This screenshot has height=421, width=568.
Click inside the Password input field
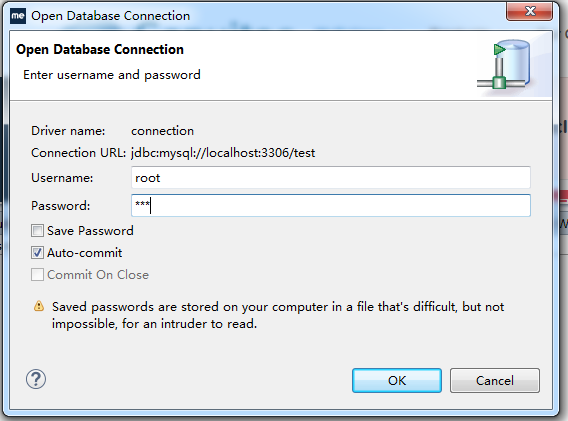coord(331,205)
